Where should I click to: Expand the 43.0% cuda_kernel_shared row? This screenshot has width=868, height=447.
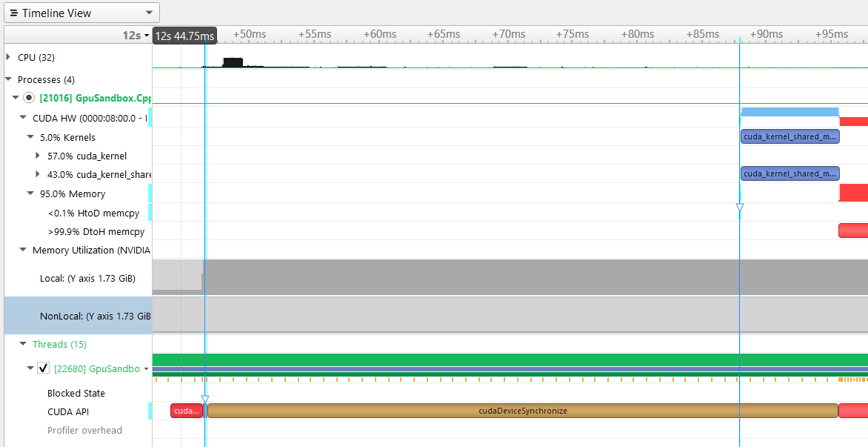[x=38, y=174]
